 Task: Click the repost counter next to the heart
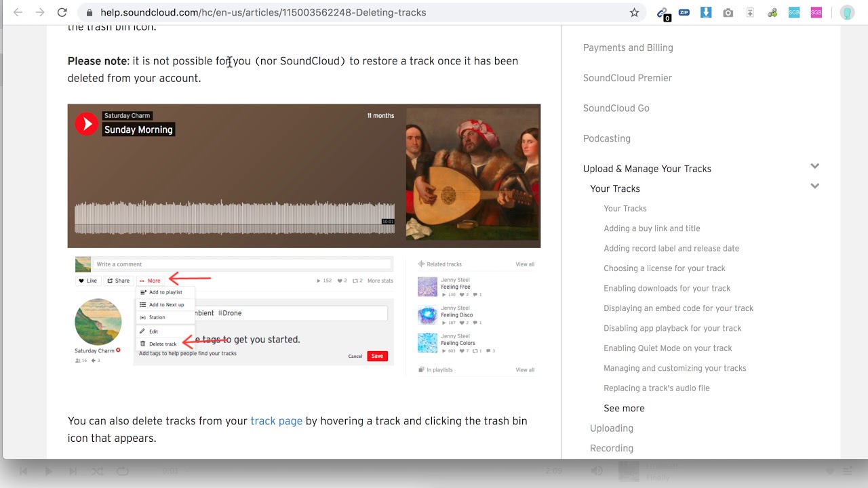coord(357,280)
